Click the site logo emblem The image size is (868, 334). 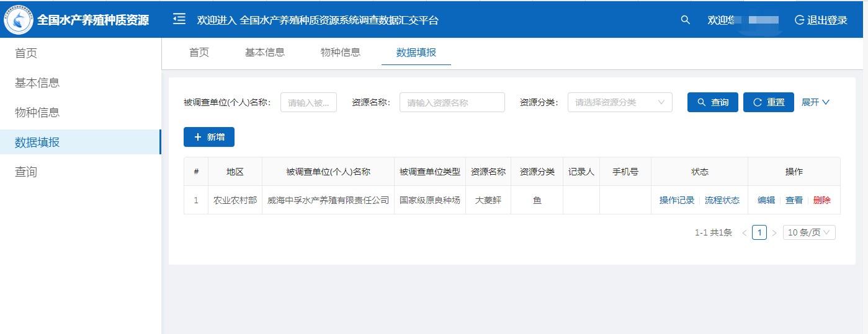(19, 20)
